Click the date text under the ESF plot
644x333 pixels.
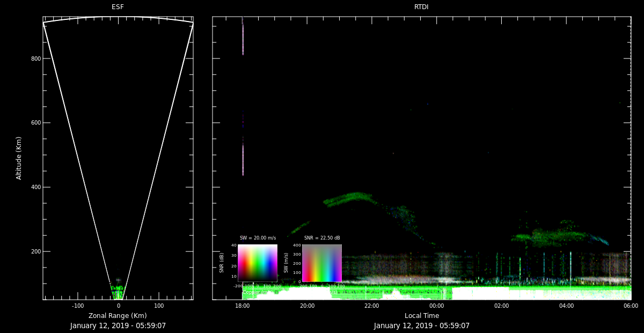[118, 325]
